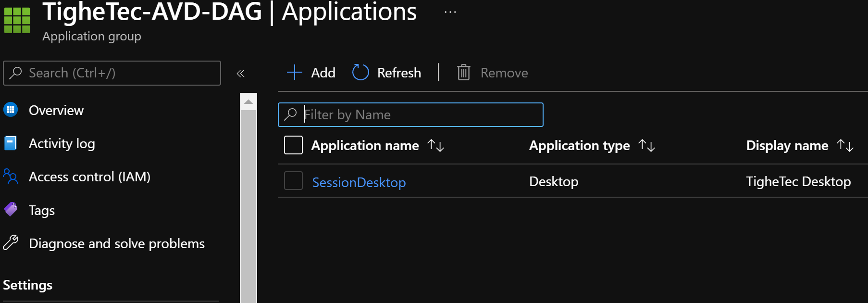Click the Filter by Name field
The height and width of the screenshot is (303, 868).
pyautogui.click(x=418, y=114)
